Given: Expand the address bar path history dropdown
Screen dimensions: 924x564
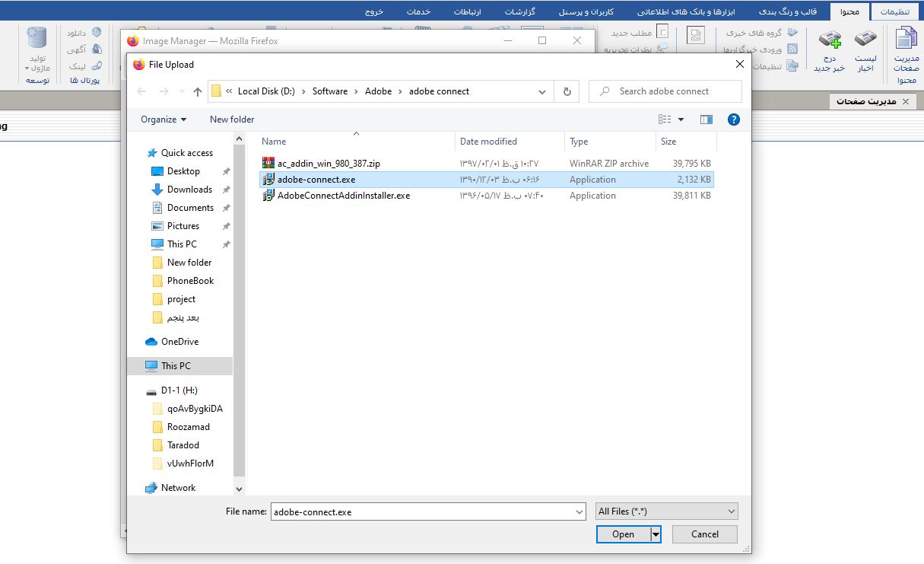Looking at the screenshot, I should click(542, 91).
